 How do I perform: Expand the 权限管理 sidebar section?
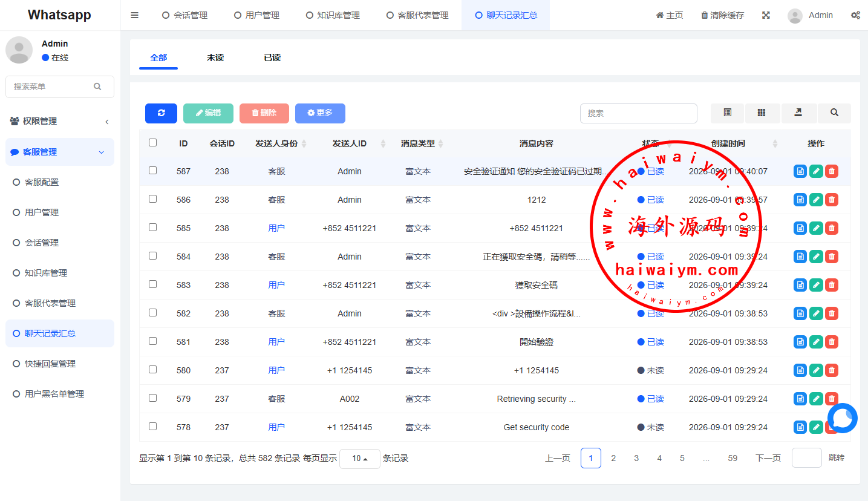pos(60,121)
